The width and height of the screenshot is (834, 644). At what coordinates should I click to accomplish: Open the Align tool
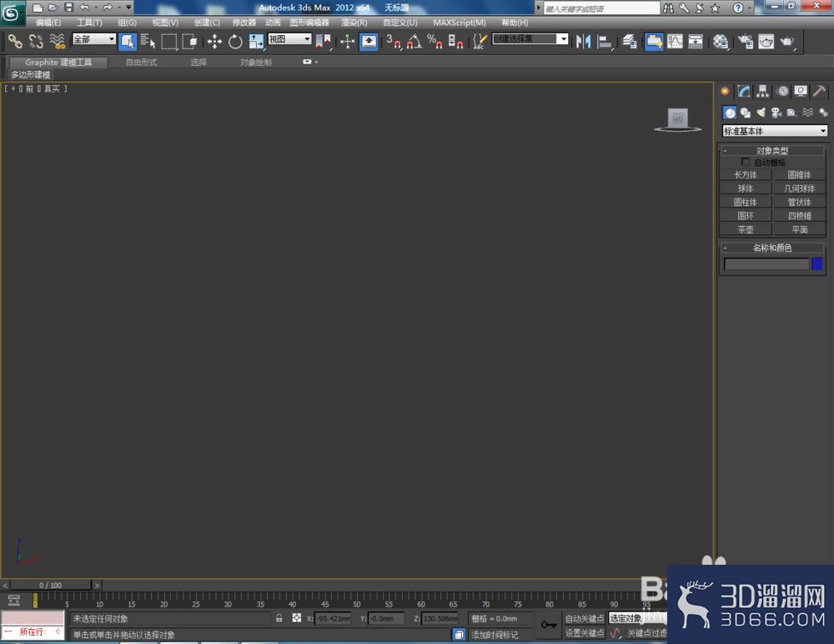pos(605,42)
